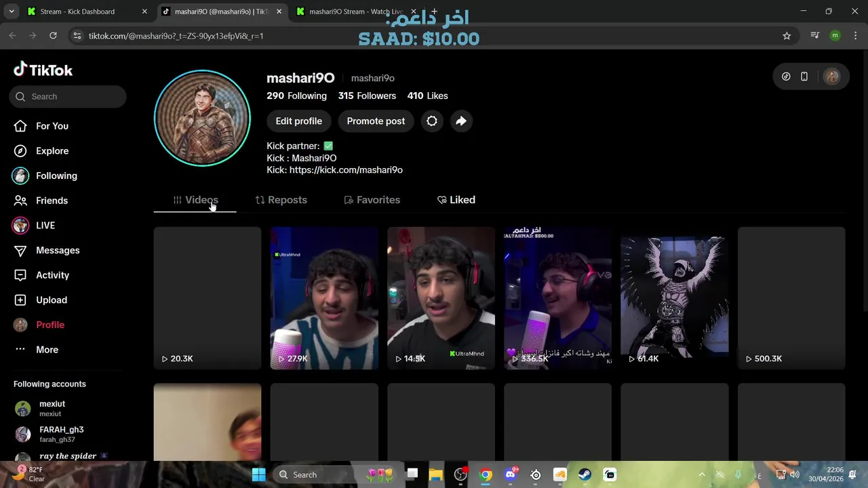Show hidden system tray icons
Screen dimensions: 868x488
click(x=702, y=474)
